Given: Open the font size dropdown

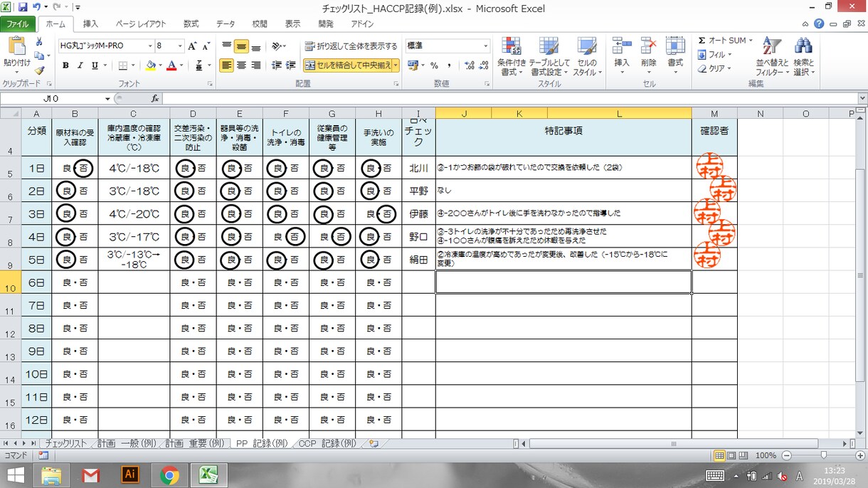Looking at the screenshot, I should coord(180,46).
